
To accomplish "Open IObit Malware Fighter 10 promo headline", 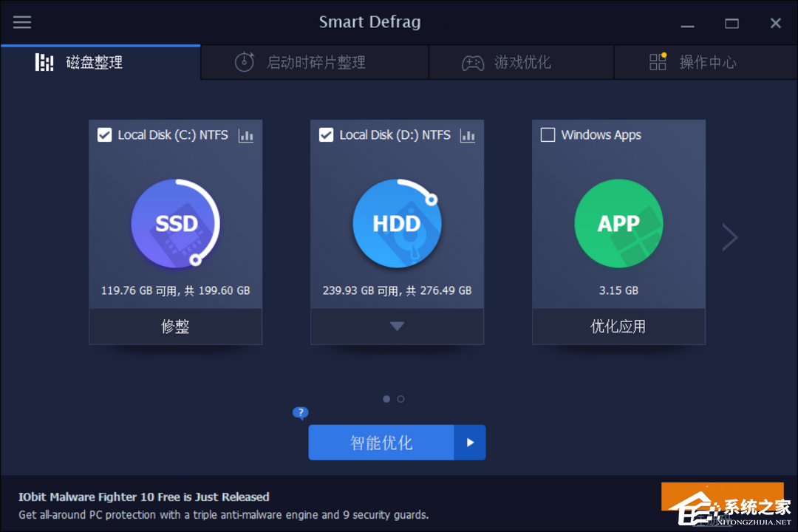I will pos(144,497).
